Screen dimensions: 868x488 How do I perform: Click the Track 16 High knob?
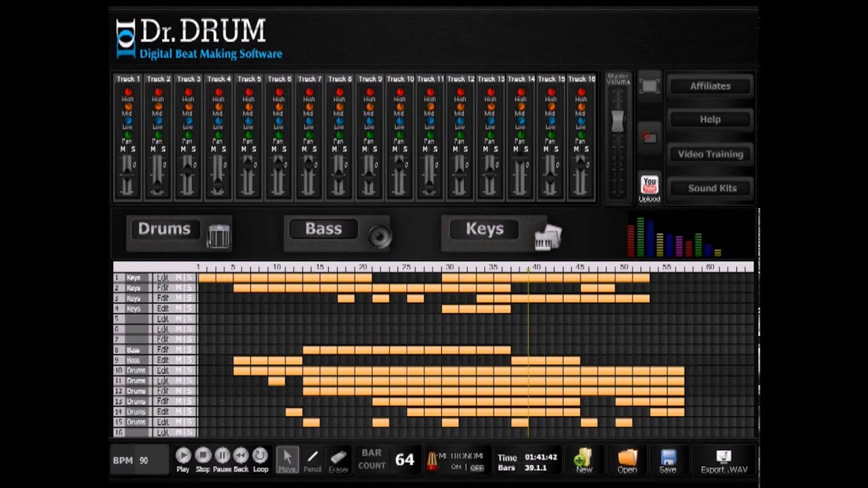click(x=580, y=91)
